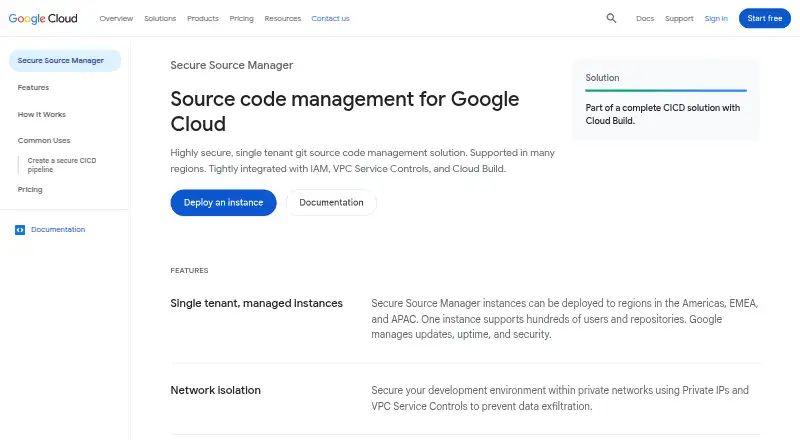Image resolution: width=800 pixels, height=440 pixels.
Task: Select Secure Source Manager in sidebar
Action: coord(65,61)
